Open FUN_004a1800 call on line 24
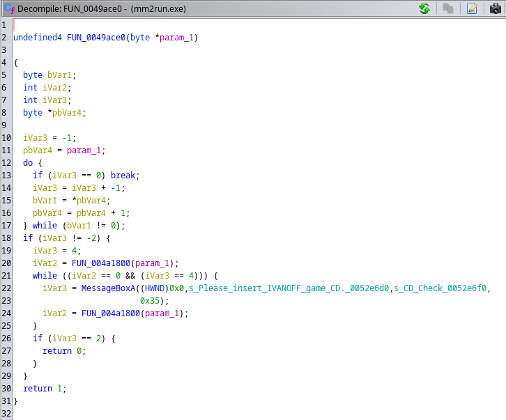The width and height of the screenshot is (506, 420). (x=111, y=313)
